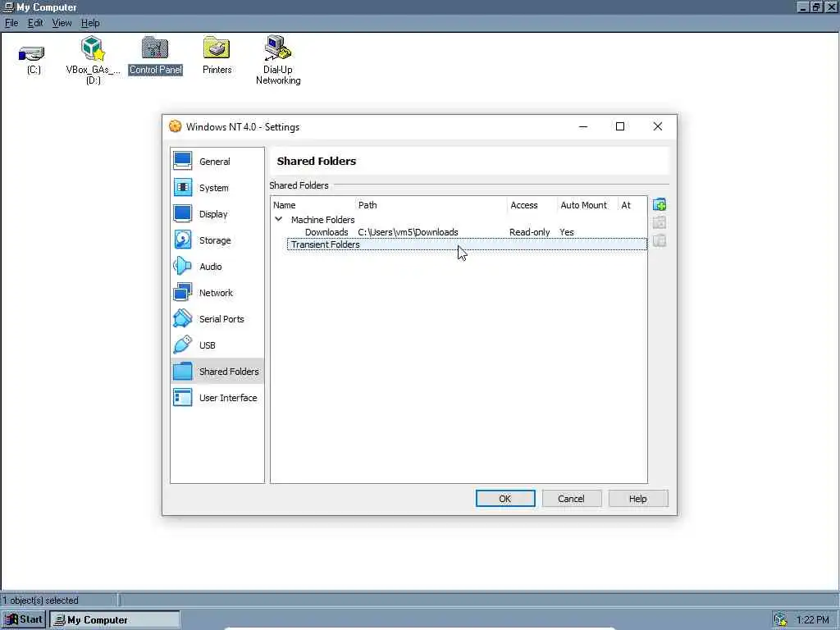Select the Printers folder icon
The image size is (840, 630).
[217, 48]
